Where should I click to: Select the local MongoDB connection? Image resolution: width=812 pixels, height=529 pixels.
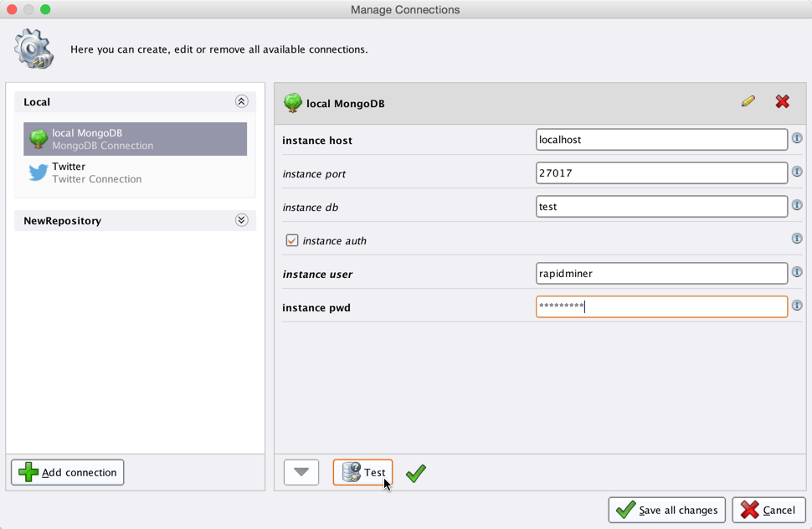pyautogui.click(x=135, y=139)
